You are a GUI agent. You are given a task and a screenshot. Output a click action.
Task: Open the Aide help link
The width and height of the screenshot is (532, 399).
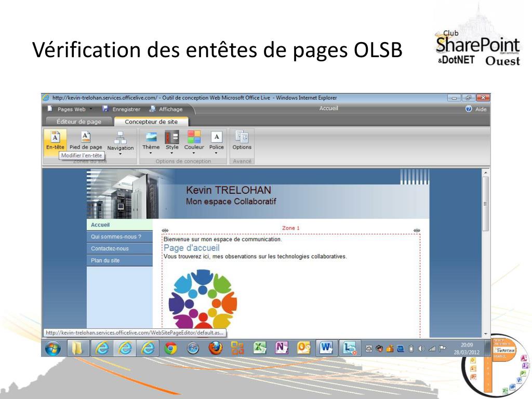476,109
